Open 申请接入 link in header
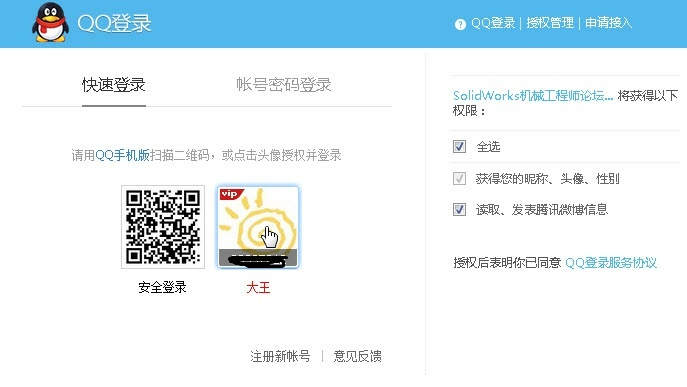Screen dimensions: 687x387 click(x=609, y=23)
